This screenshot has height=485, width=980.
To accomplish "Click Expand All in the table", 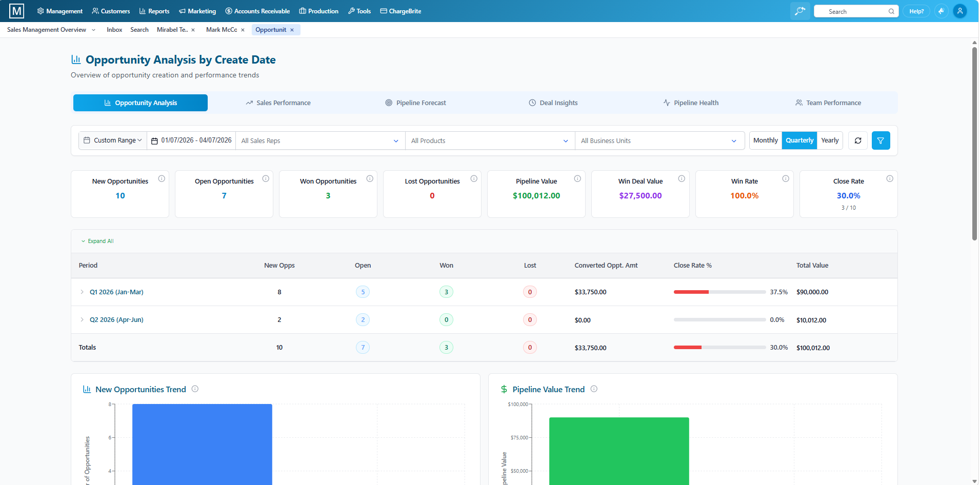I will coord(97,241).
